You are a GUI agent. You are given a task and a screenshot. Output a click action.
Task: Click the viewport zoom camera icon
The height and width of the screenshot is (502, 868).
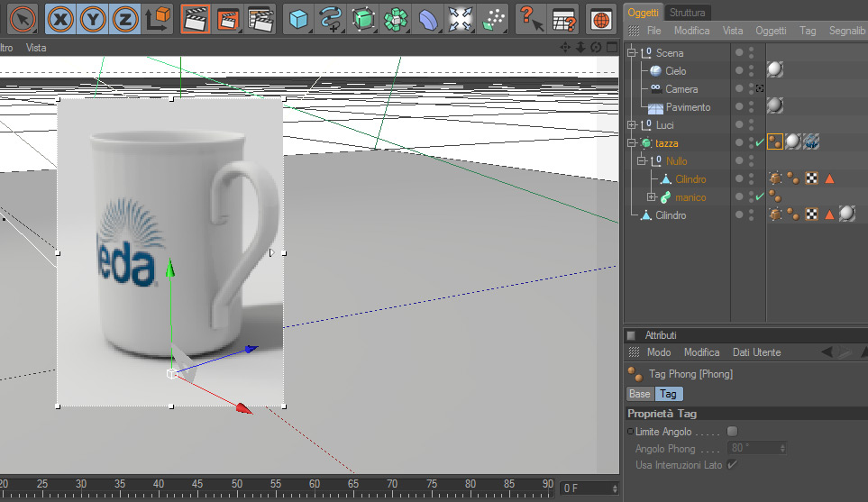[x=580, y=47]
